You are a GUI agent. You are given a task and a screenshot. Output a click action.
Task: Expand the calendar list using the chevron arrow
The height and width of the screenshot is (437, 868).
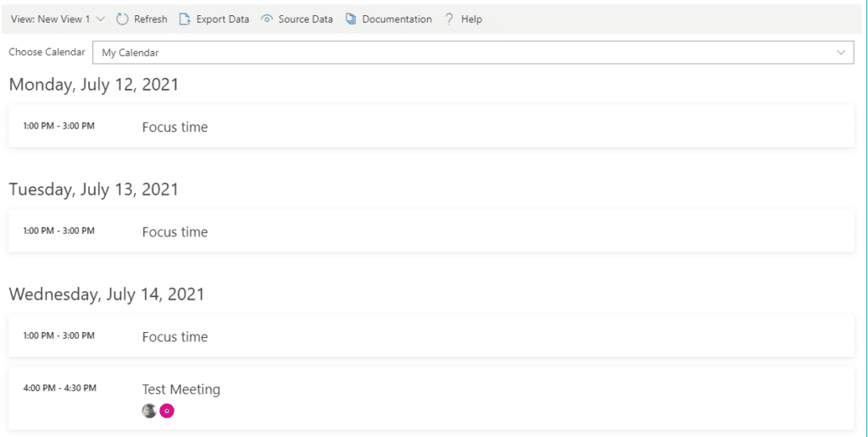tap(841, 53)
